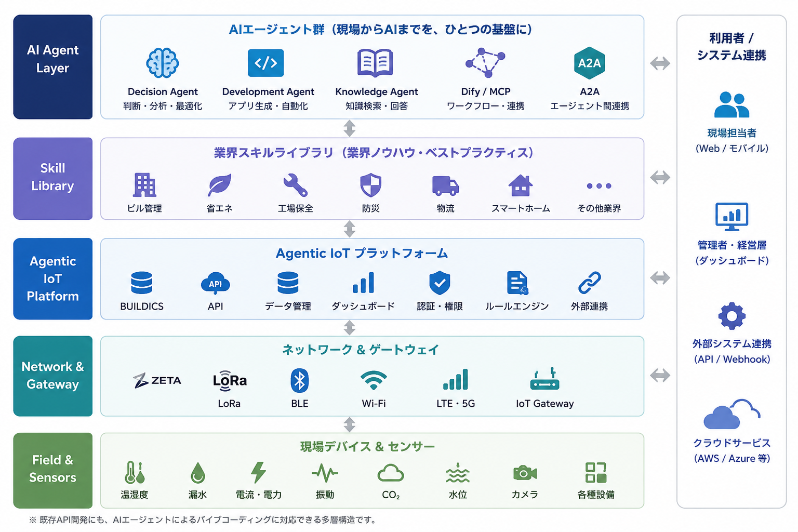
Task: Click the 漏水 water drop icon
Action: pos(197,473)
